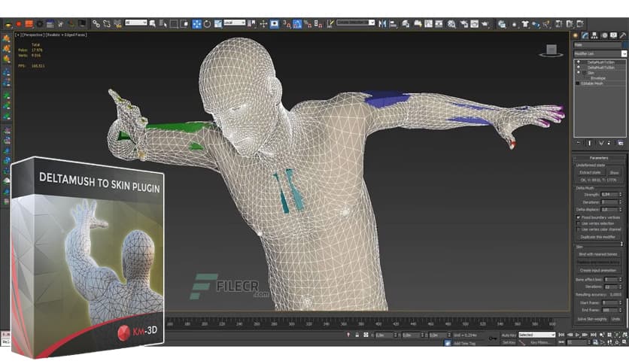
Task: Toggle Fixed boundary vertices checkbox
Action: 579,217
